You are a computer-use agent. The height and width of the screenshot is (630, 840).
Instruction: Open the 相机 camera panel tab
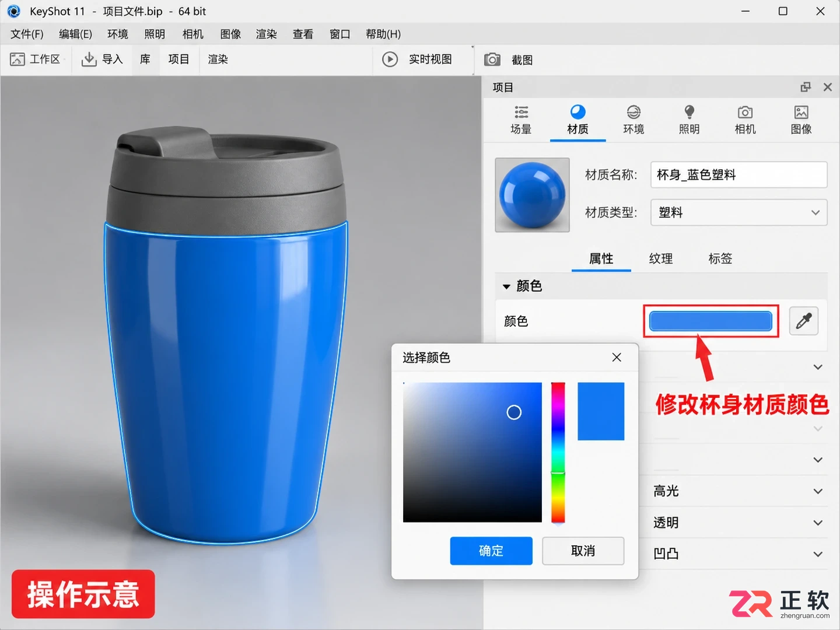[x=745, y=120]
